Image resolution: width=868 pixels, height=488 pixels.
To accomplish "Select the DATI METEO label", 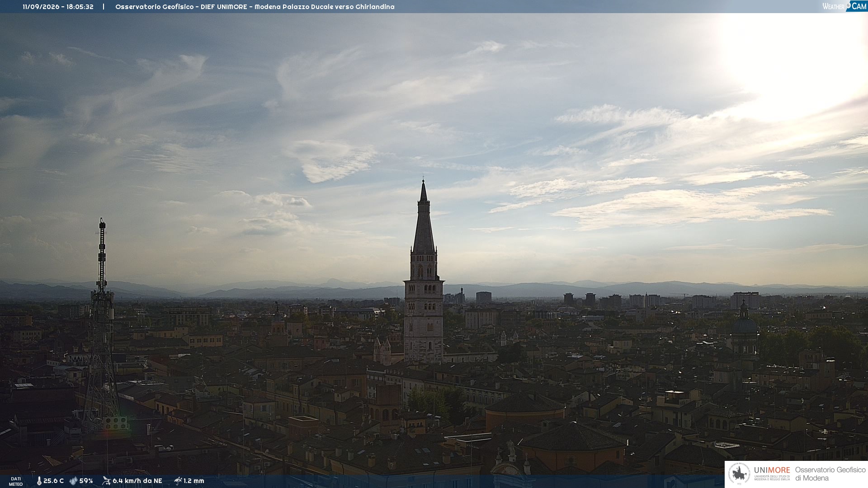I will (x=16, y=481).
